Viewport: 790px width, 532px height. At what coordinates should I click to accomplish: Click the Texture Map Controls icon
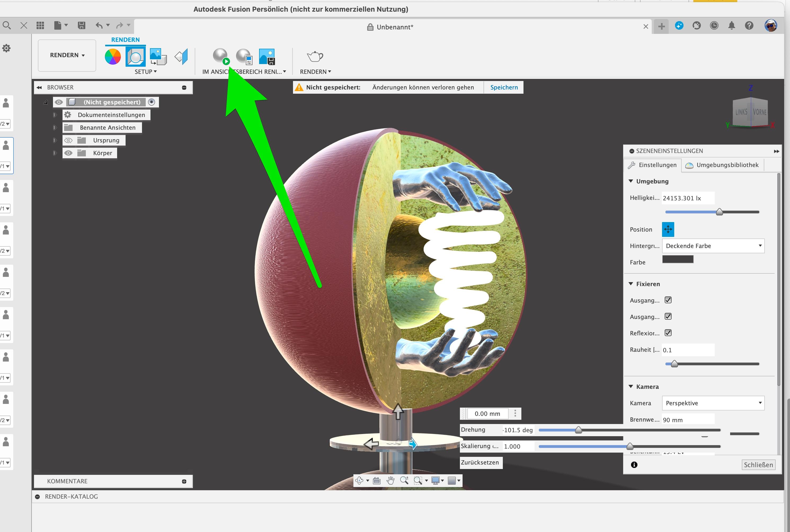click(x=181, y=57)
